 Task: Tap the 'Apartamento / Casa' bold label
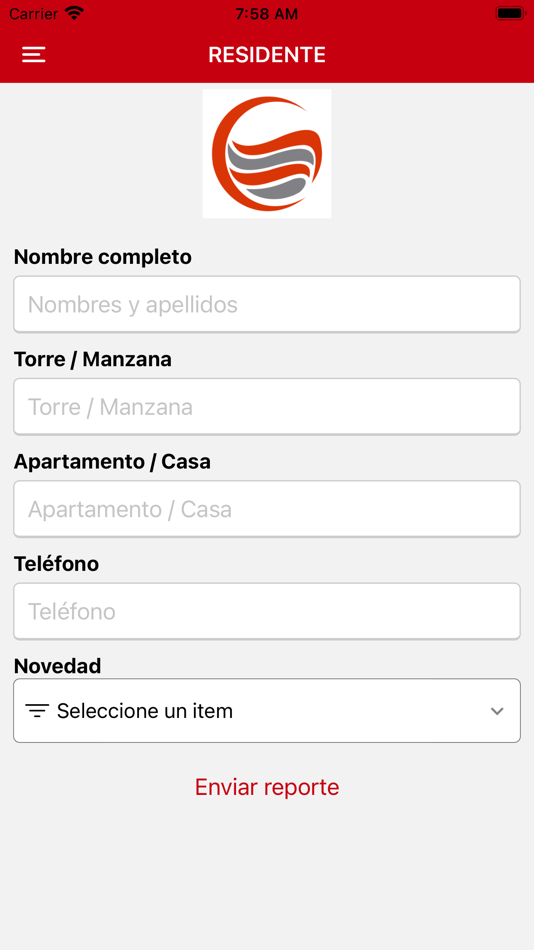tap(112, 462)
